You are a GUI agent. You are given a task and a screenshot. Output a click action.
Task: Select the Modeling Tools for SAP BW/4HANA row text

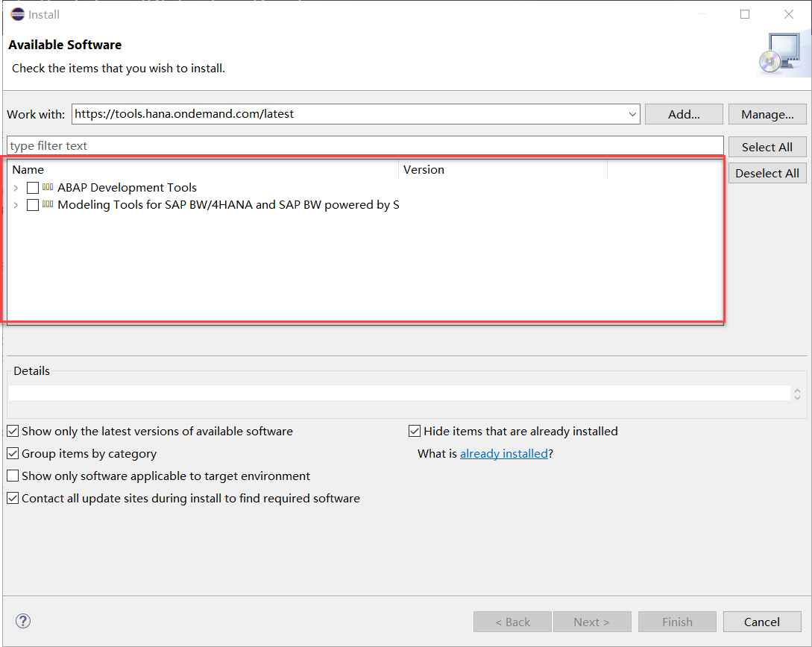point(228,205)
